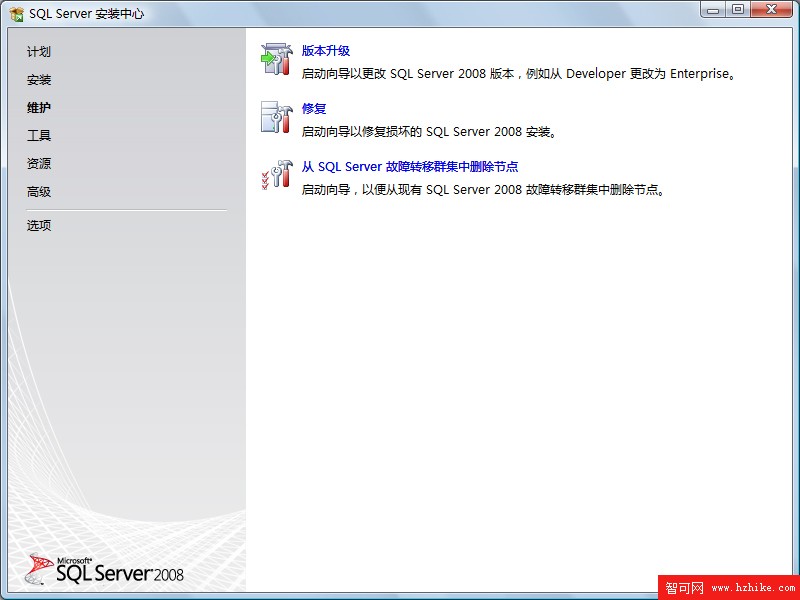Open the 资源 sidebar section
800x600 pixels.
click(39, 163)
